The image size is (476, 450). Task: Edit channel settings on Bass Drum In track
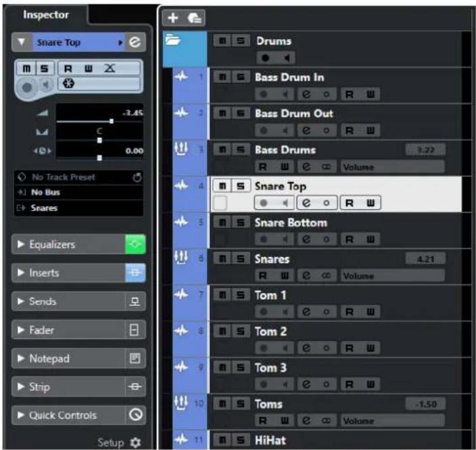(306, 94)
